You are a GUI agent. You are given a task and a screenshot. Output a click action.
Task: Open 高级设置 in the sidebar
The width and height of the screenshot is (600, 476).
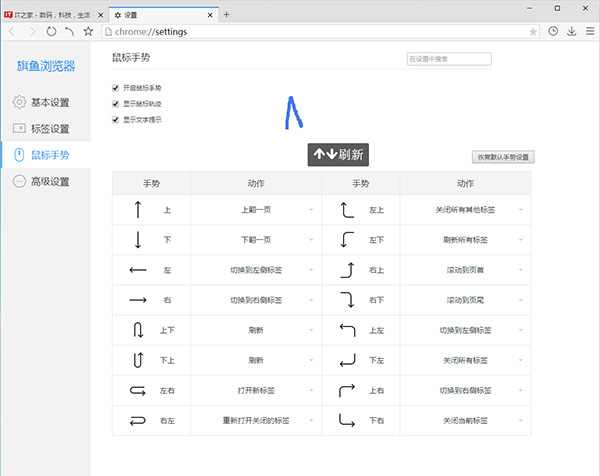pyautogui.click(x=46, y=181)
